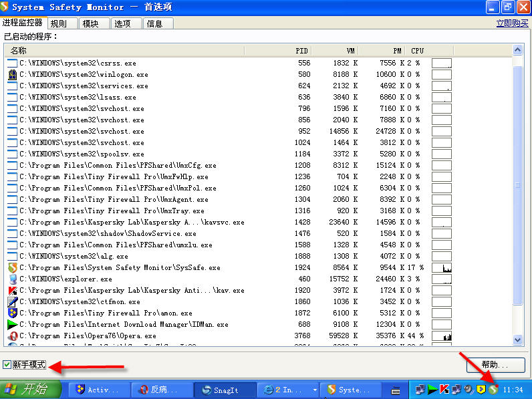The image size is (532, 399).
Task: Open the 规则 tab
Action: pyautogui.click(x=61, y=24)
